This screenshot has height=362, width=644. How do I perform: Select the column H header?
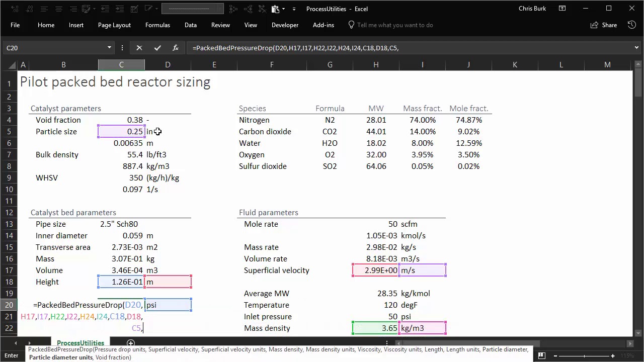(376, 65)
